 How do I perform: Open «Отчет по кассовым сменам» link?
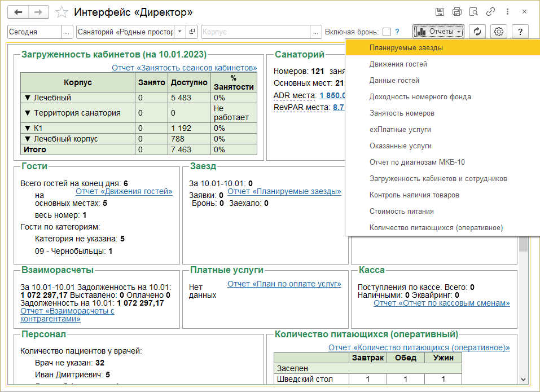pyautogui.click(x=441, y=303)
